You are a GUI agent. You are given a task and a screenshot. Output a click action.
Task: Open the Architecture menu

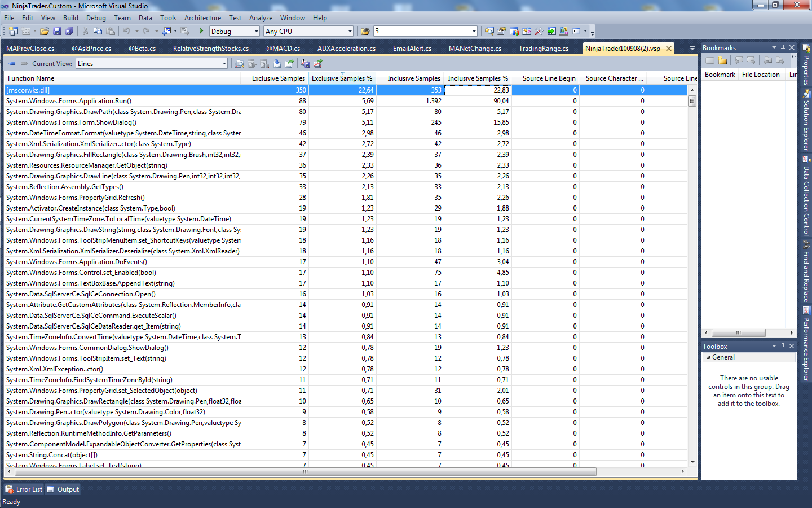coord(202,18)
